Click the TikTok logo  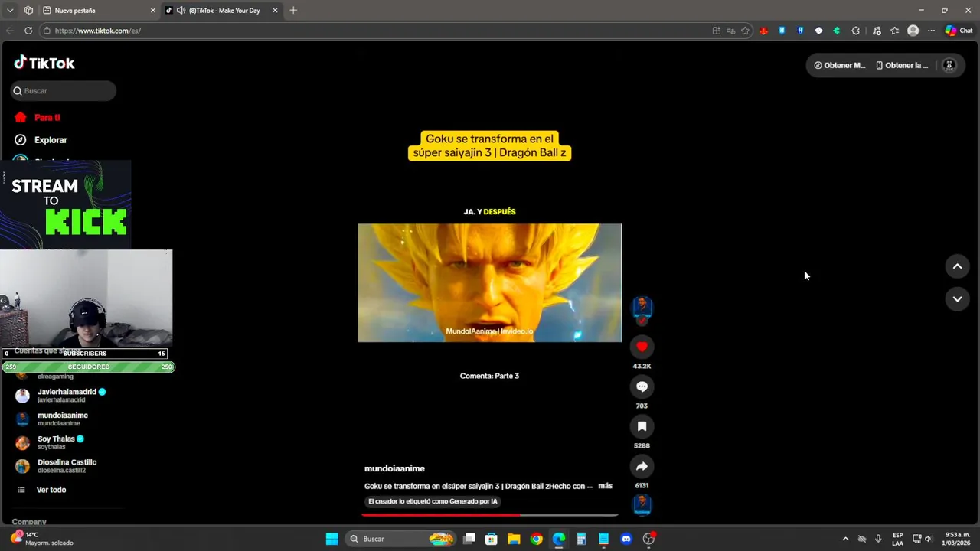pos(44,63)
